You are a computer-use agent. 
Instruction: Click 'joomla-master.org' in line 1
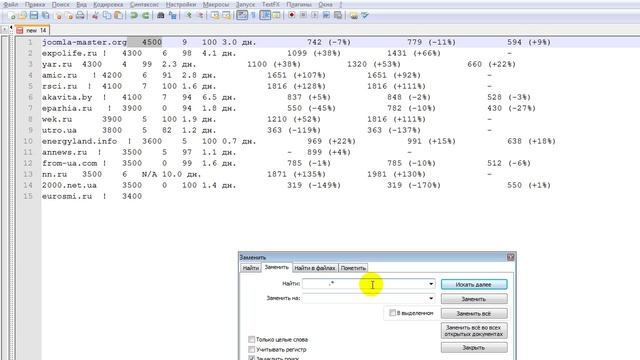click(84, 42)
